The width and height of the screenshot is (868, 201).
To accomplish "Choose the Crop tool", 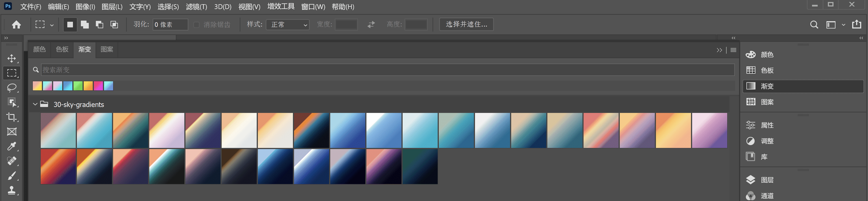I will [x=12, y=117].
